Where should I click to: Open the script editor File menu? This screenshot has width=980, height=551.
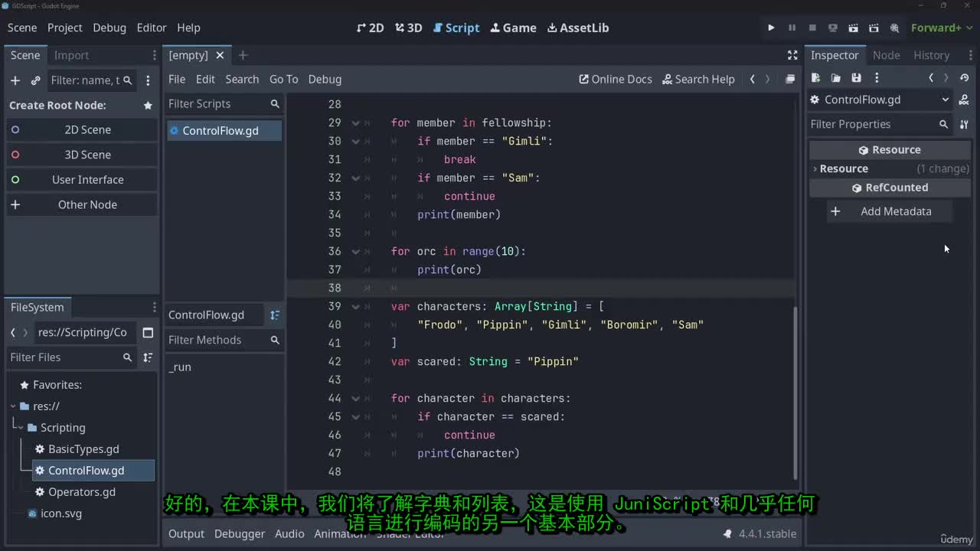pyautogui.click(x=177, y=79)
